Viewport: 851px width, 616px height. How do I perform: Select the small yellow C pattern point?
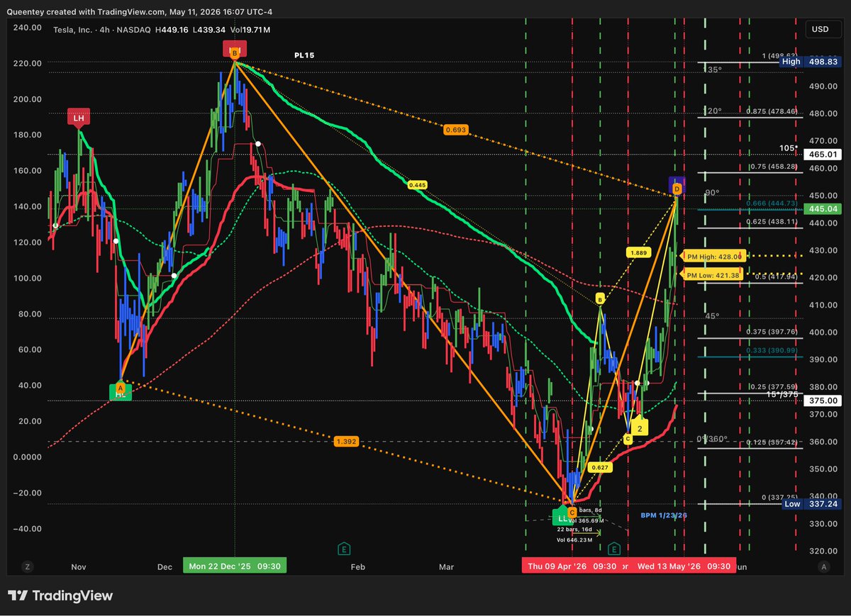coord(628,439)
